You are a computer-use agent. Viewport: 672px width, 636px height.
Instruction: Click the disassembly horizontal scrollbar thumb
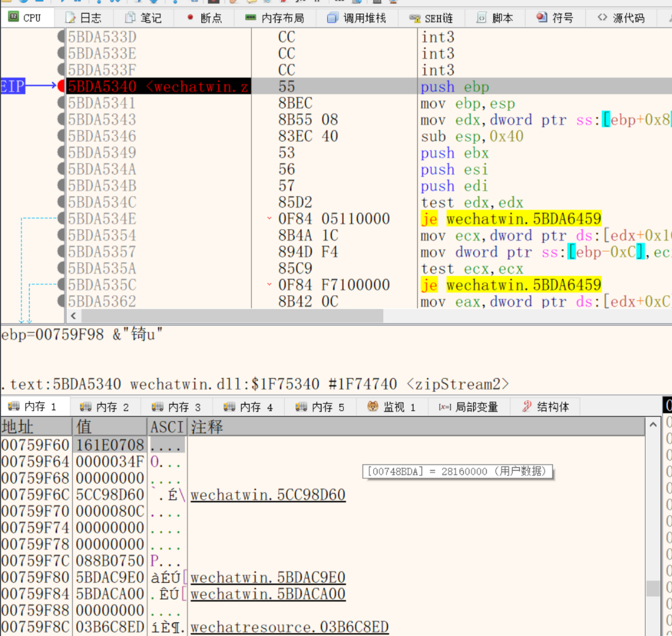point(232,316)
